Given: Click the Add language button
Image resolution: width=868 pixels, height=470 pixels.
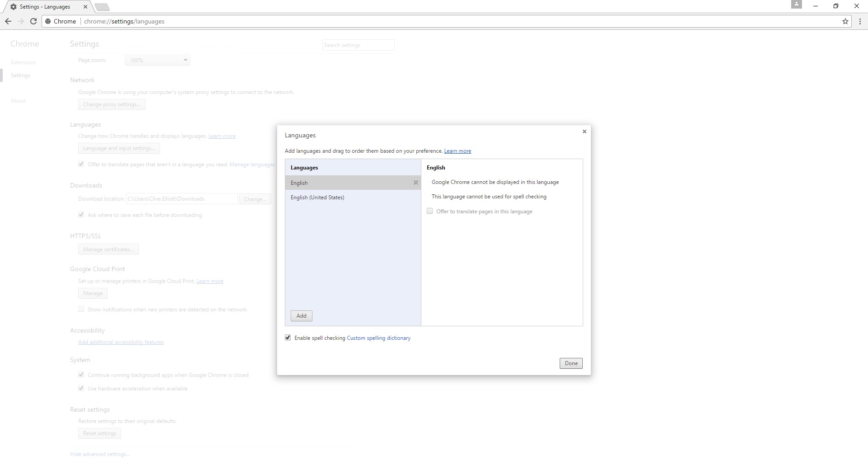Looking at the screenshot, I should [302, 316].
